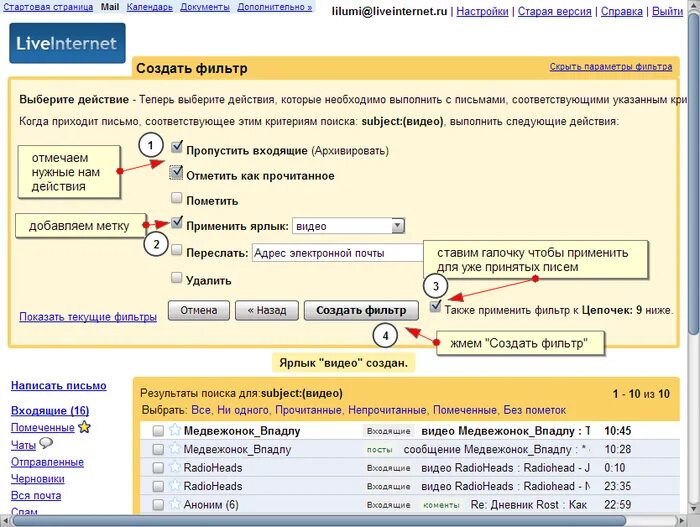
Task: Open the Чаты link
Action: (23, 445)
